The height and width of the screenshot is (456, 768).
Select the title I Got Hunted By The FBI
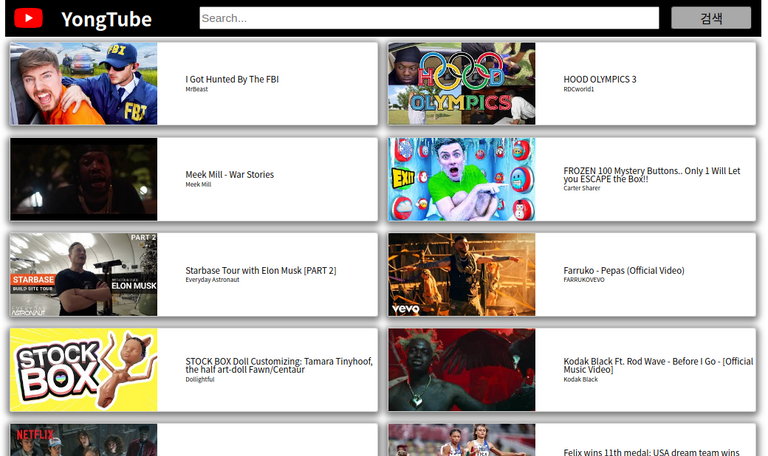tap(232, 79)
